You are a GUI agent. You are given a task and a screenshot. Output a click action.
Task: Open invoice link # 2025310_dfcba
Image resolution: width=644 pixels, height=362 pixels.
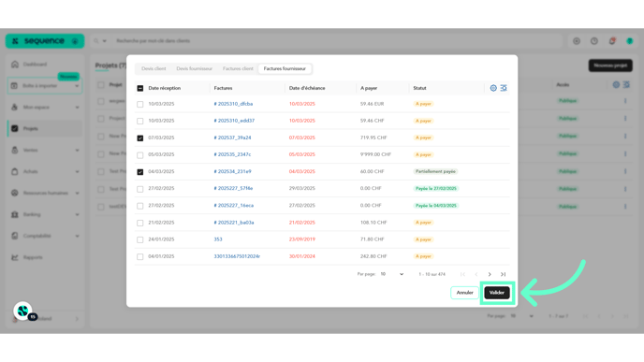tap(233, 104)
